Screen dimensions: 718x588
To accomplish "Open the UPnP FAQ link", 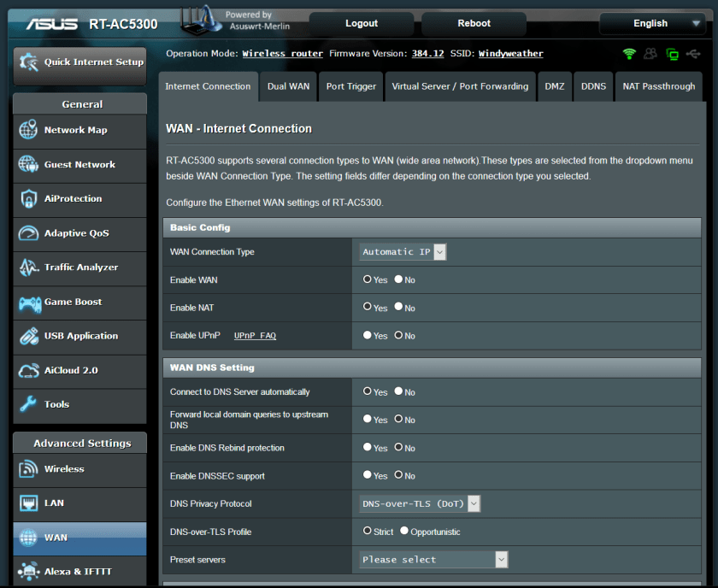I will click(255, 336).
